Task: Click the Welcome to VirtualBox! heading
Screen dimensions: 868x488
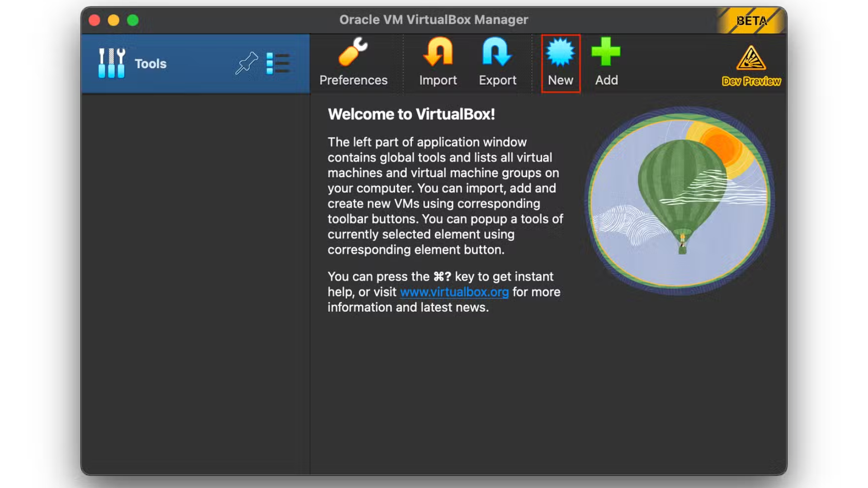Action: point(411,114)
